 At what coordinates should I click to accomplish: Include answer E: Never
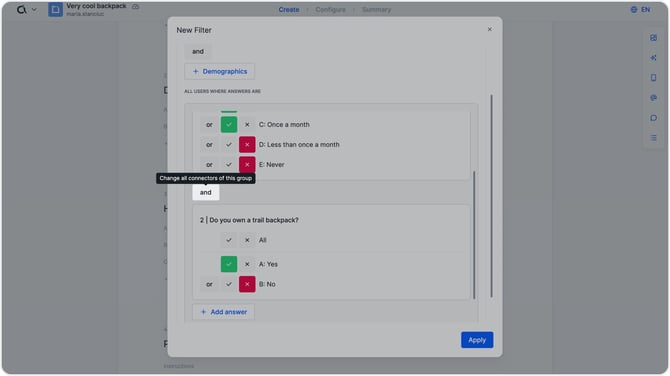pos(229,164)
